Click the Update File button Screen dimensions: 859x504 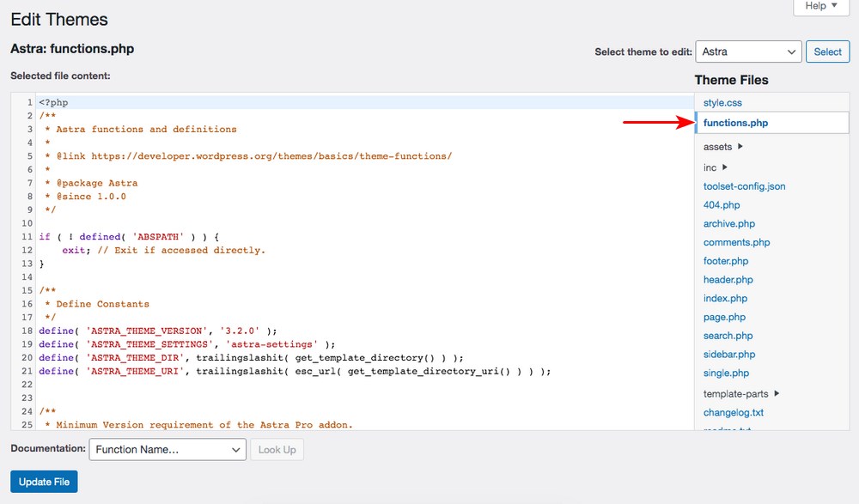pyautogui.click(x=44, y=482)
